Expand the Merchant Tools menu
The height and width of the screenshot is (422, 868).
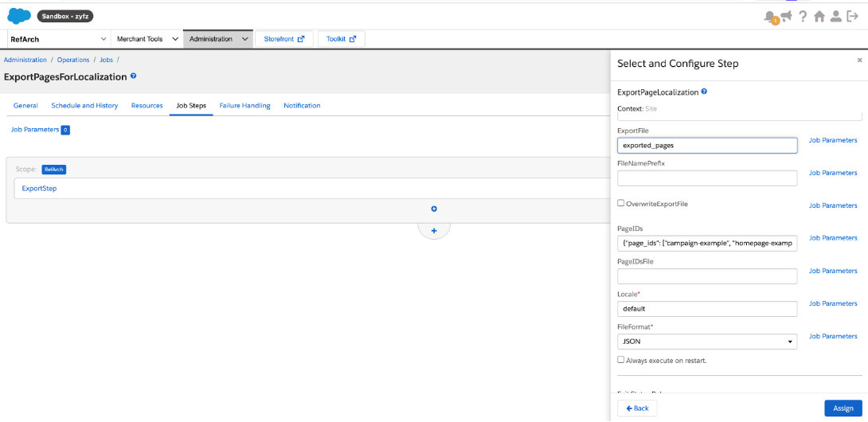147,39
